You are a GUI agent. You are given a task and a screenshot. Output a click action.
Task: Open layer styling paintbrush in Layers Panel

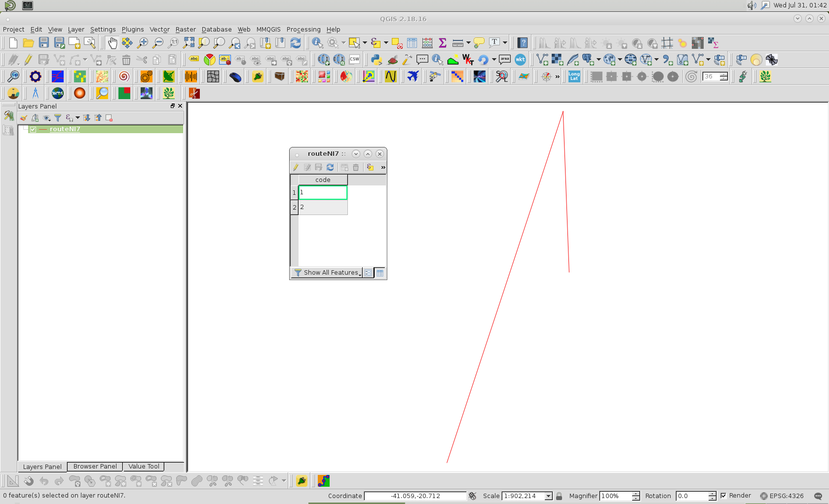23,118
